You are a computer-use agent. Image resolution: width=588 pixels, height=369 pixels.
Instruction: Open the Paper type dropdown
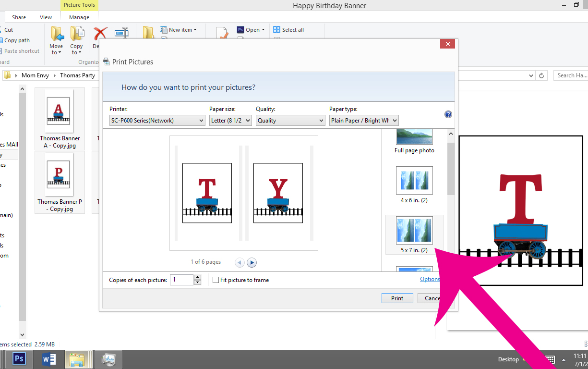[364, 121]
